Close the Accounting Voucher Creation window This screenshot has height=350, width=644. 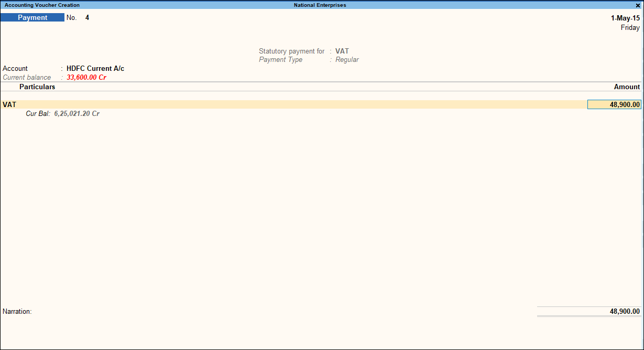[638, 5]
